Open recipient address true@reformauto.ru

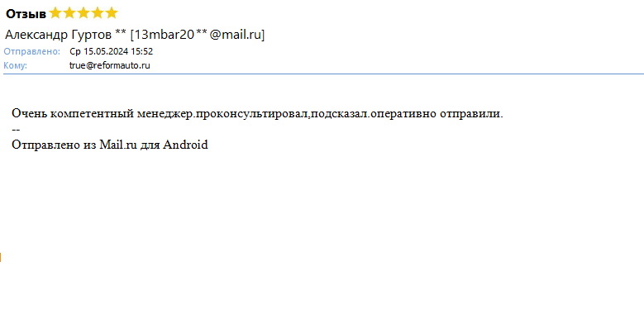click(110, 65)
